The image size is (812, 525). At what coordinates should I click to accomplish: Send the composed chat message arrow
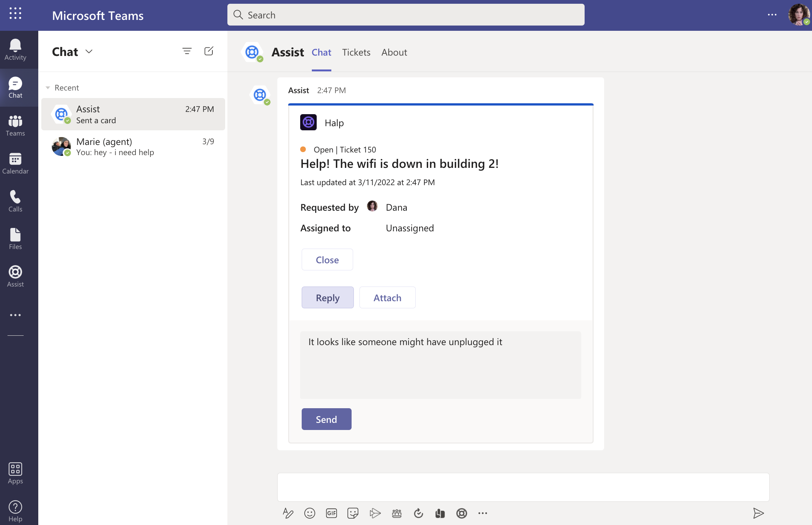coord(758,513)
